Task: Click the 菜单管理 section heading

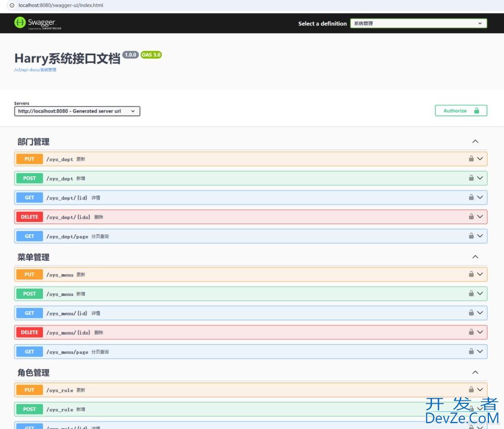Action: coord(33,257)
